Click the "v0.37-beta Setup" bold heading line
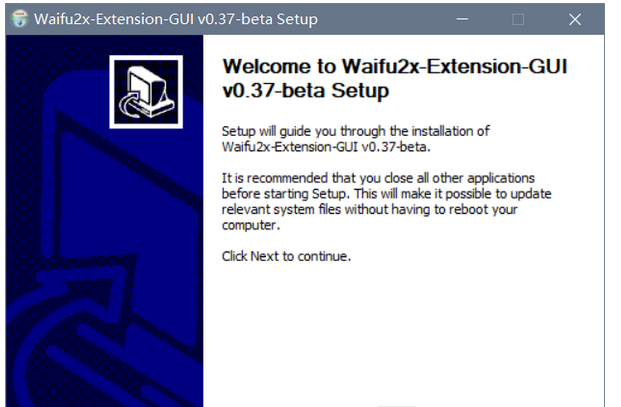621x407 pixels. point(304,90)
